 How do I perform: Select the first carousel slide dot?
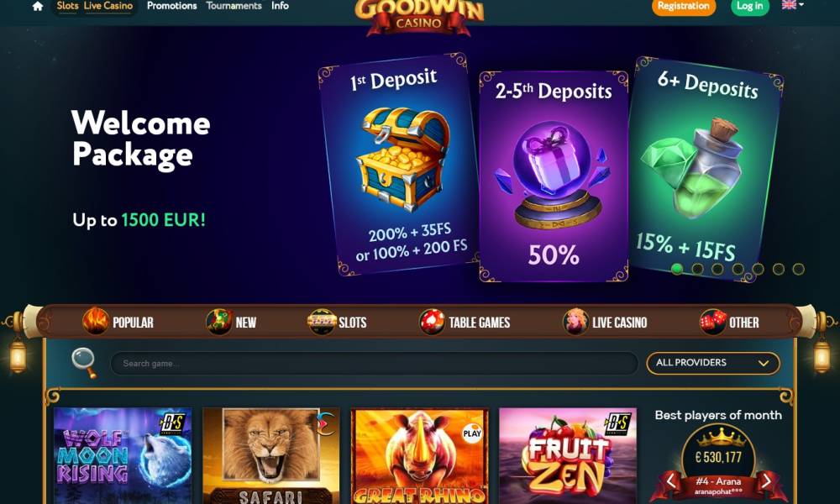click(x=676, y=269)
